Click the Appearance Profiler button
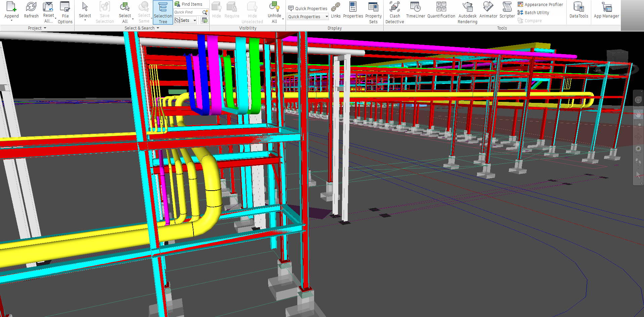Viewport: 644px width, 317px height. (x=540, y=4)
